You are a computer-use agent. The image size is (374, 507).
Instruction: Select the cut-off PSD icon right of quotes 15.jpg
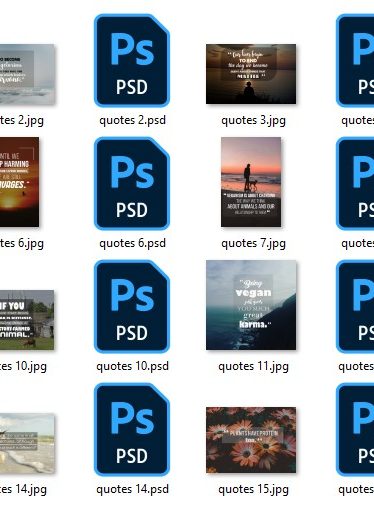pos(355,429)
